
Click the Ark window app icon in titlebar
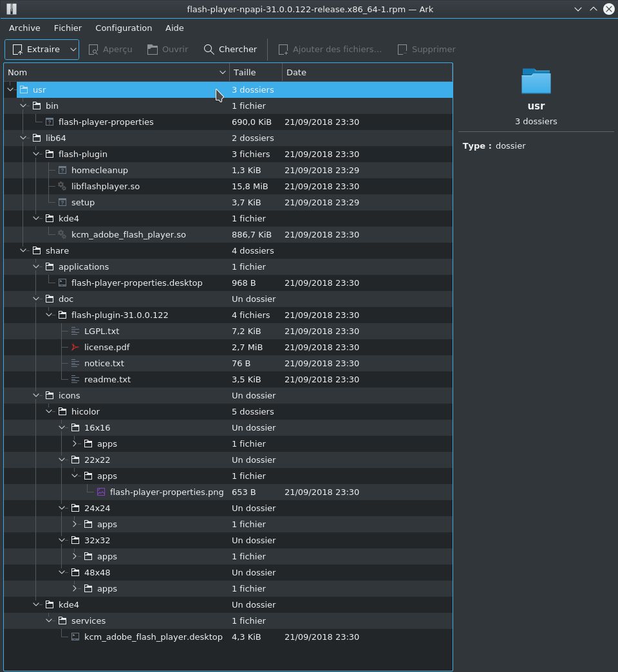[12, 9]
